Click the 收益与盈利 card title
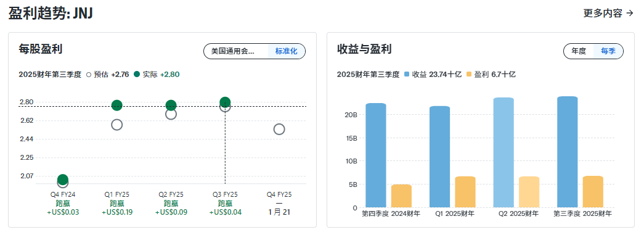 click(x=364, y=49)
